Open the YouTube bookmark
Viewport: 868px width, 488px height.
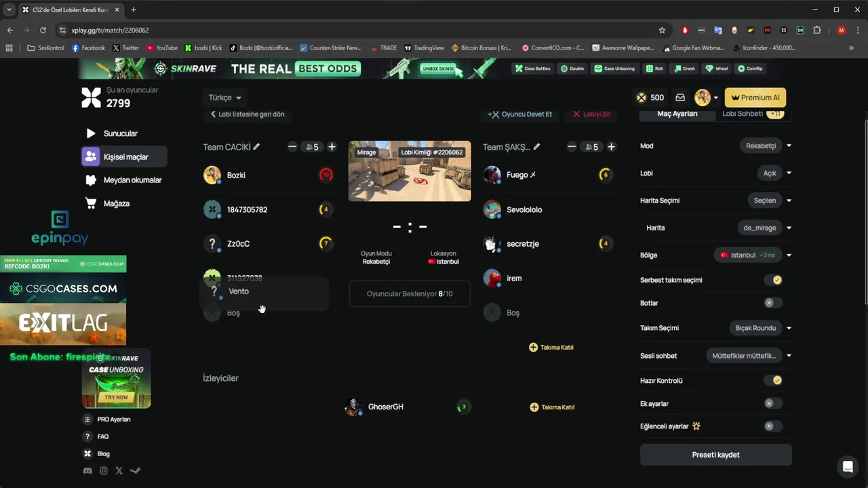pyautogui.click(x=162, y=48)
